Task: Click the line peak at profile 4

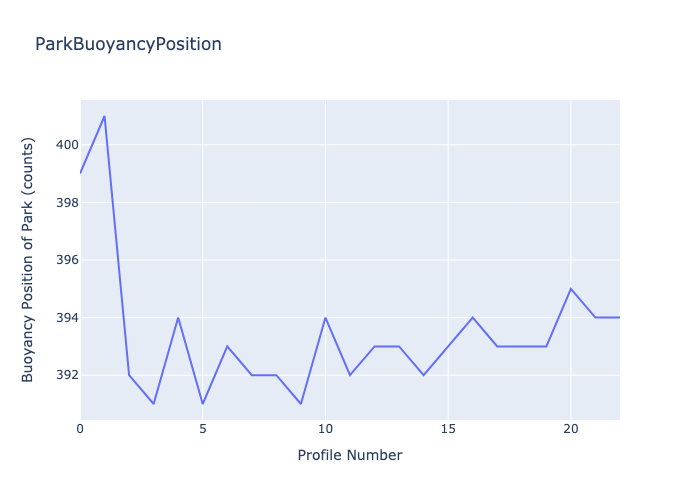Action: point(178,318)
